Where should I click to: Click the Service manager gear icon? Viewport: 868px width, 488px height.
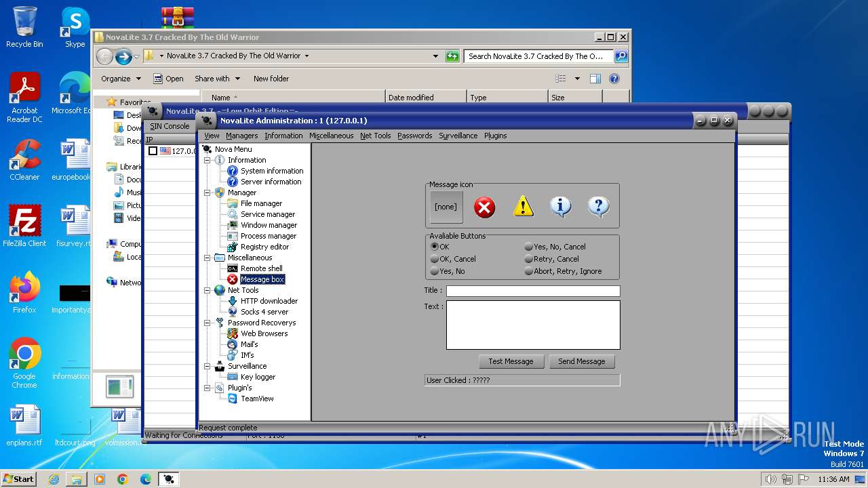[233, 214]
